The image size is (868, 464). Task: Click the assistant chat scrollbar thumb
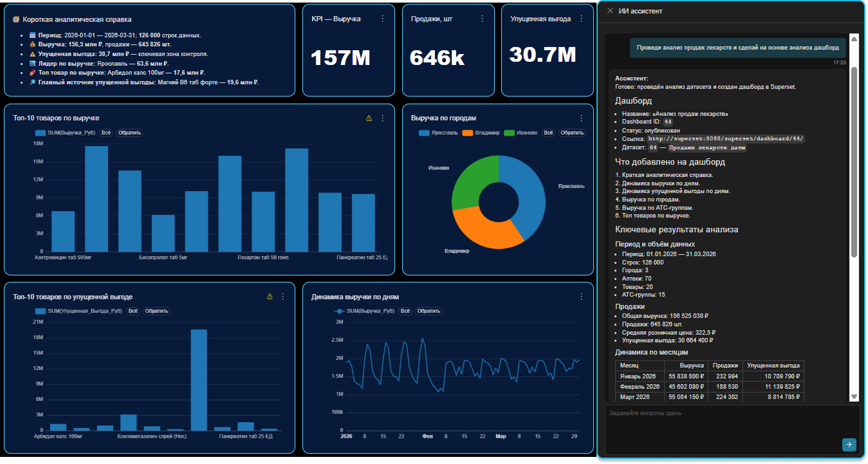pos(854,161)
